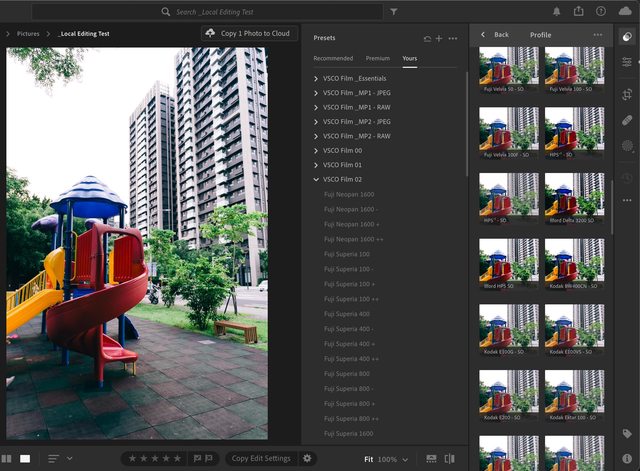Click Copy 1 Photo to Cloud
This screenshot has height=471, width=640.
[x=250, y=33]
